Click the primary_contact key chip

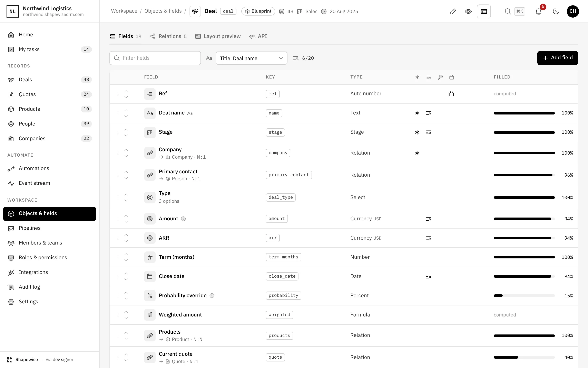coord(289,175)
